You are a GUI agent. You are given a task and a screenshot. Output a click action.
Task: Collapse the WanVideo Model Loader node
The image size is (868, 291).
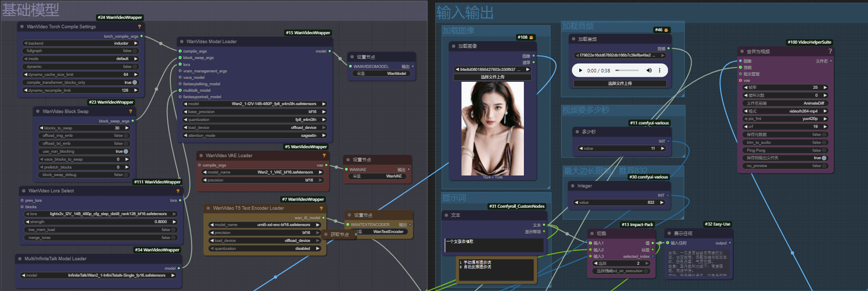pyautogui.click(x=182, y=42)
